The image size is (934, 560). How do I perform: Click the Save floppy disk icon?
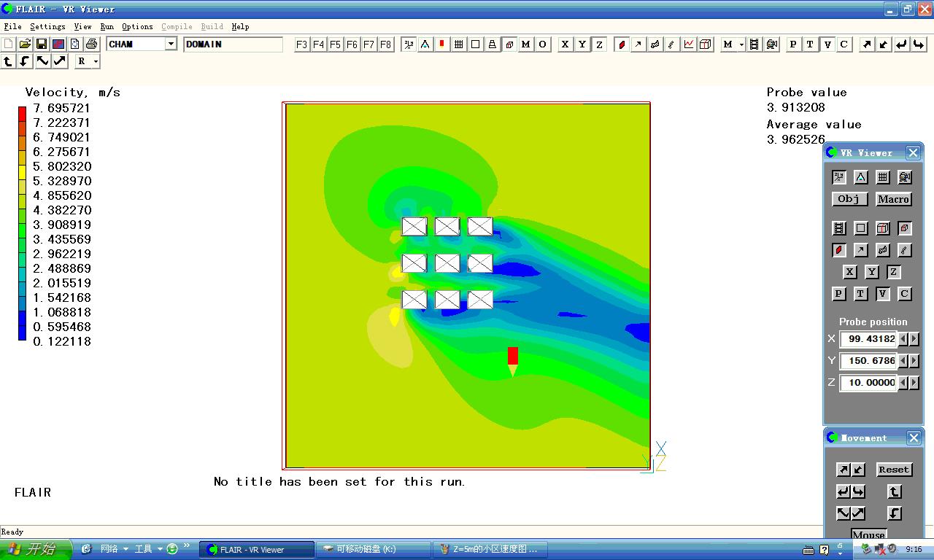tap(42, 44)
